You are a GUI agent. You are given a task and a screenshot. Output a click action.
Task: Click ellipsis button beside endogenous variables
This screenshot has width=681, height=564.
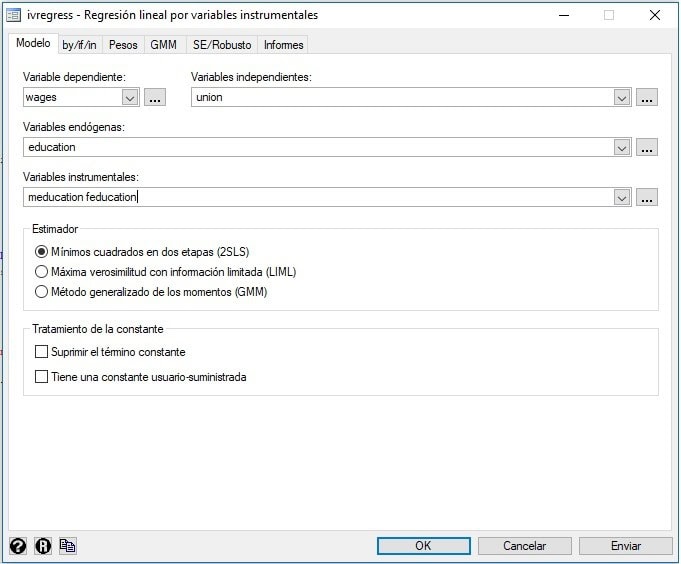tap(647, 147)
